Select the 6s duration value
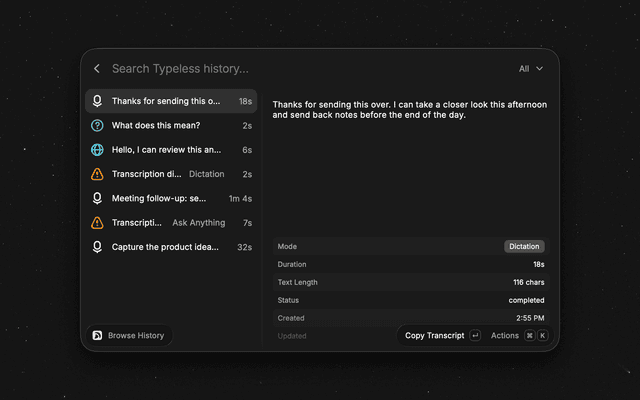The width and height of the screenshot is (640, 400). [247, 150]
